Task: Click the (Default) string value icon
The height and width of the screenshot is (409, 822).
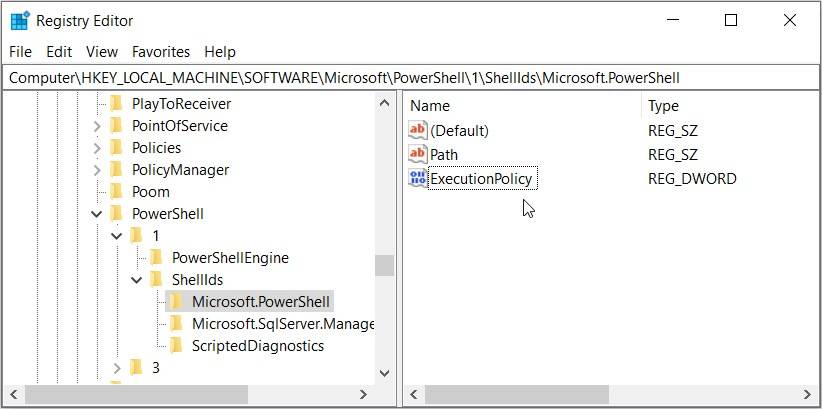Action: (x=417, y=130)
